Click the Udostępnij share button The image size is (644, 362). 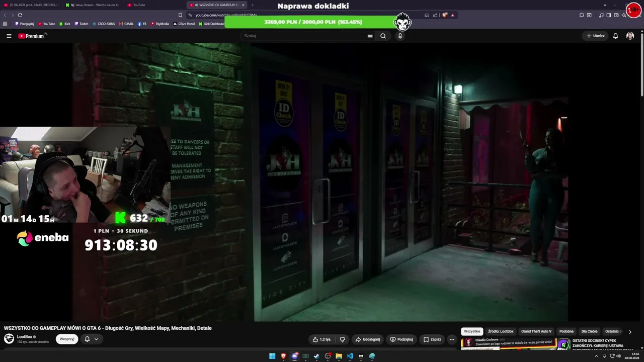point(368,339)
